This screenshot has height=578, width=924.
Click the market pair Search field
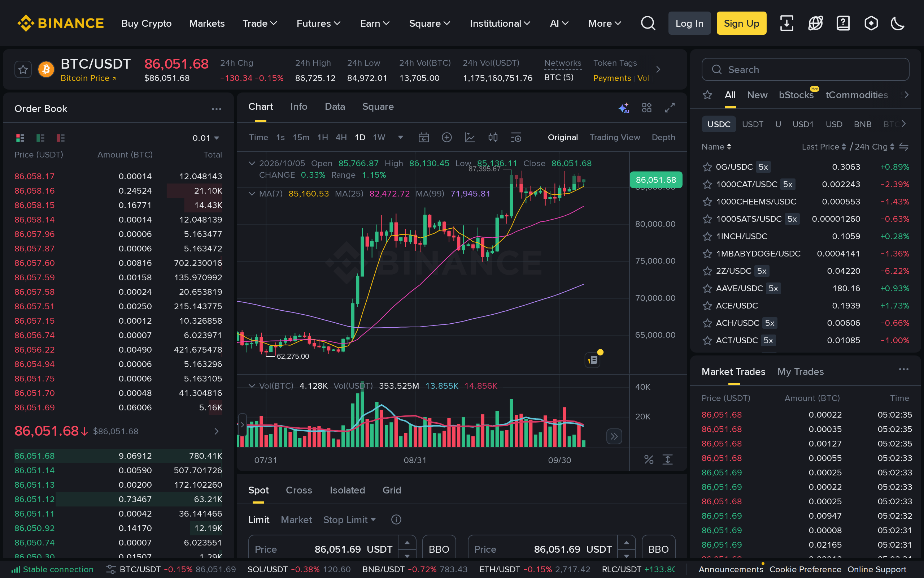coord(805,70)
